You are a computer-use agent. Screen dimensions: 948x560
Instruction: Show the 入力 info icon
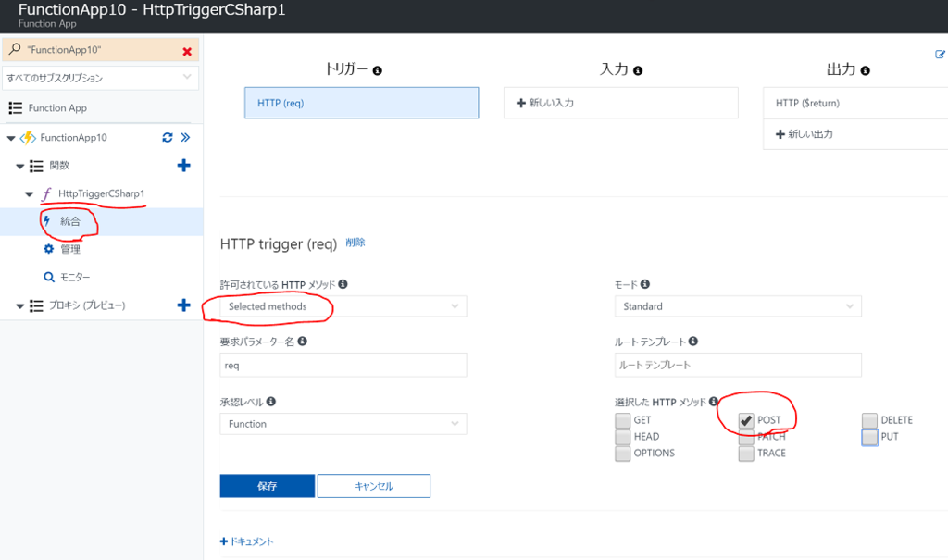pos(638,70)
